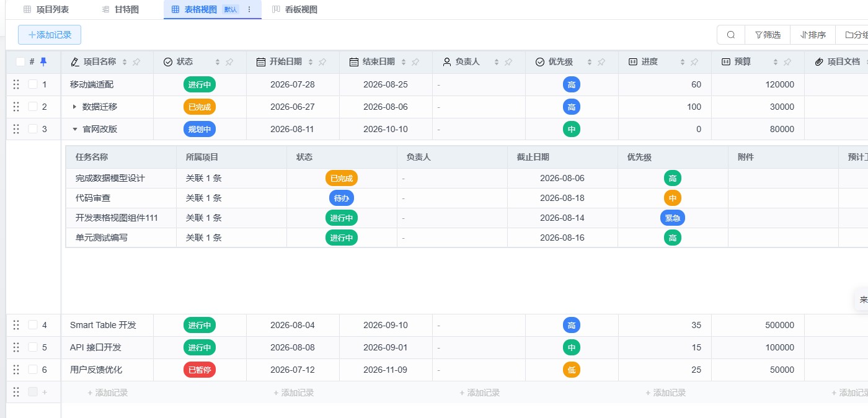Click sort arrows in 开始日期 header
868x418 pixels.
(311, 62)
